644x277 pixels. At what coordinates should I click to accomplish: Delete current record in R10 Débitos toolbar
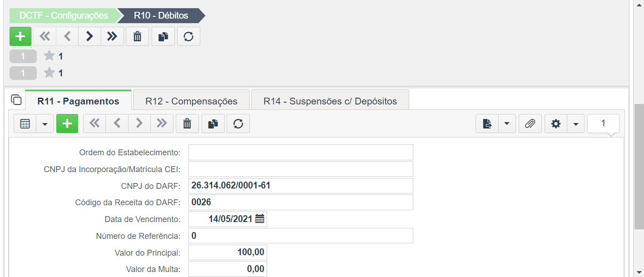pyautogui.click(x=137, y=36)
